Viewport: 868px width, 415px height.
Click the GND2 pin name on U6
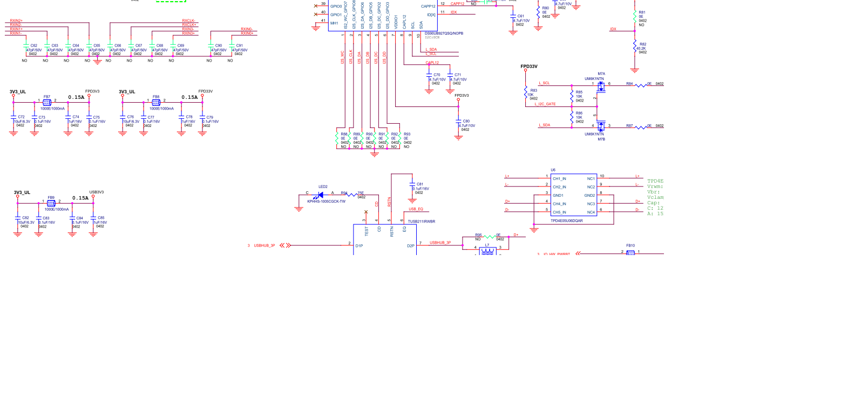pos(589,196)
